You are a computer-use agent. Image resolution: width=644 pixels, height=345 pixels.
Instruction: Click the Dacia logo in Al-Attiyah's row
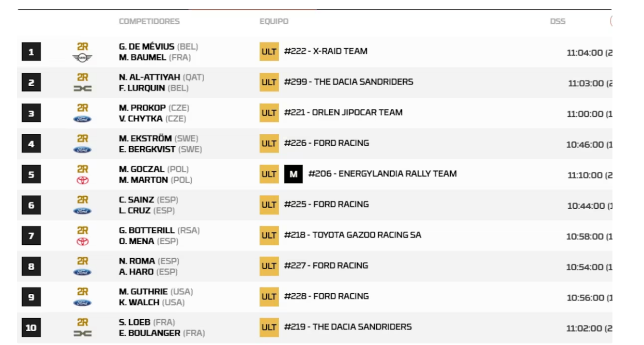coord(83,88)
